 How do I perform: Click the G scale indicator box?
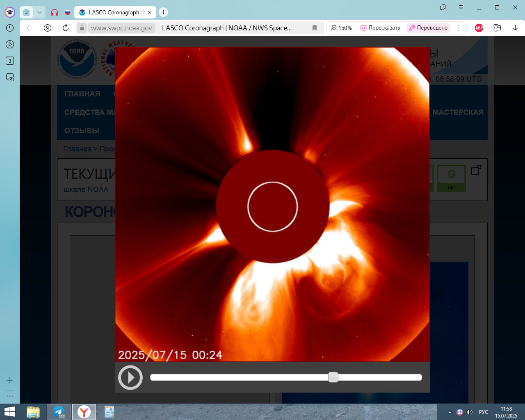(451, 178)
